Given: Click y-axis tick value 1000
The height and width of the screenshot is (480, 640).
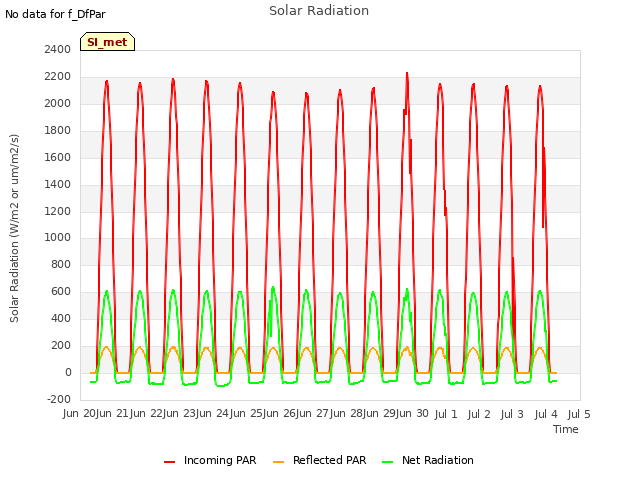Looking at the screenshot, I should pos(58,238).
